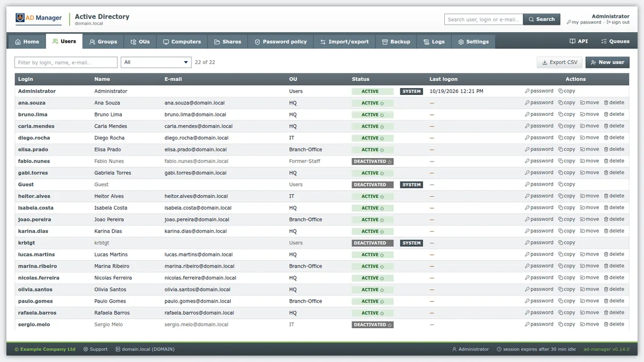Open the API page
The image size is (644, 362).
click(579, 41)
